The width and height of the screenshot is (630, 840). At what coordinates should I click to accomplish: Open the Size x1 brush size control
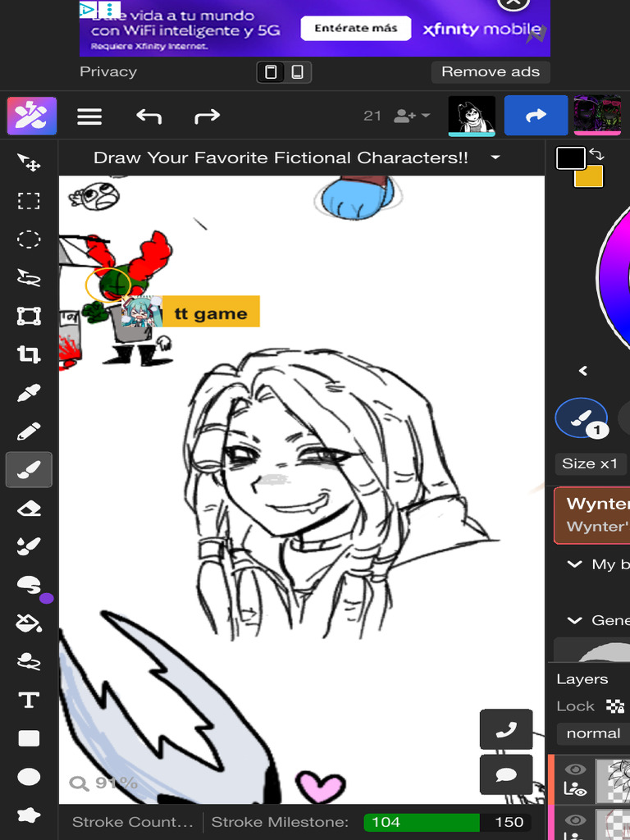coord(591,463)
